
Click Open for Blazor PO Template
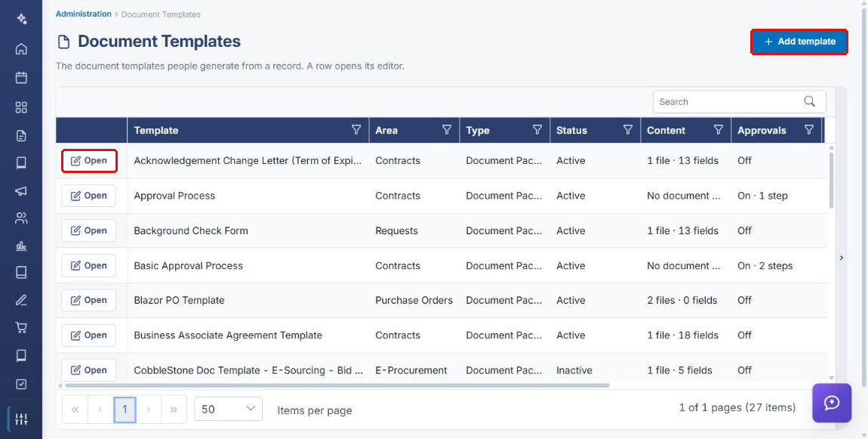click(88, 300)
